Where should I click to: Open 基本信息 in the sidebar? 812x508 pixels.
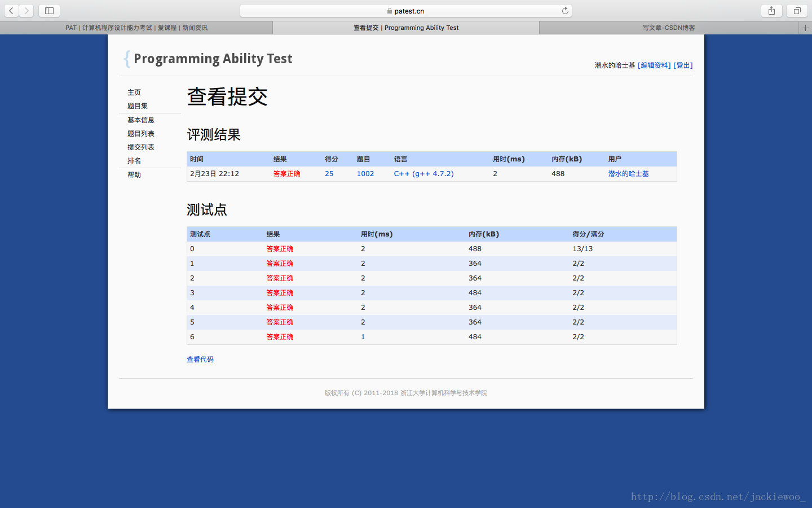tap(141, 120)
